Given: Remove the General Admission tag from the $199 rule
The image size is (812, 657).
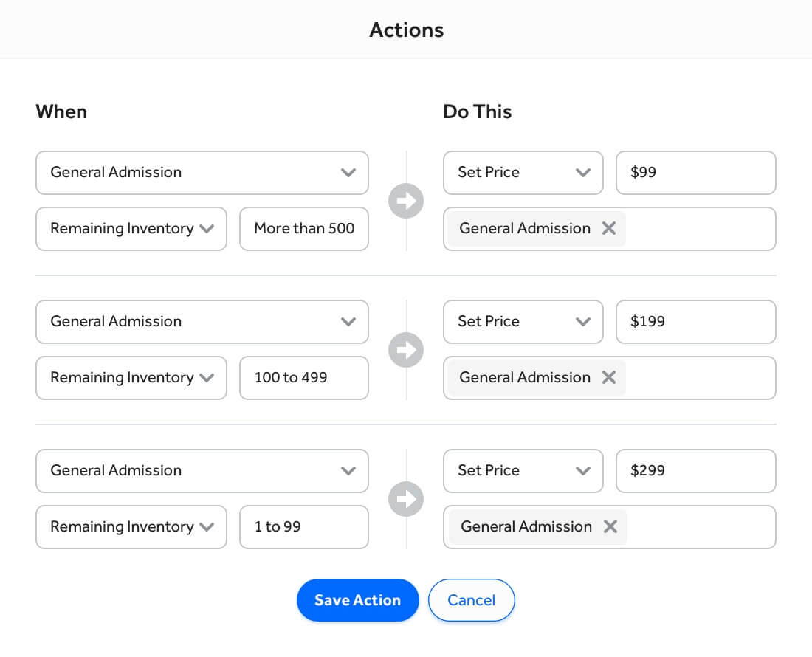Looking at the screenshot, I should pos(608,377).
